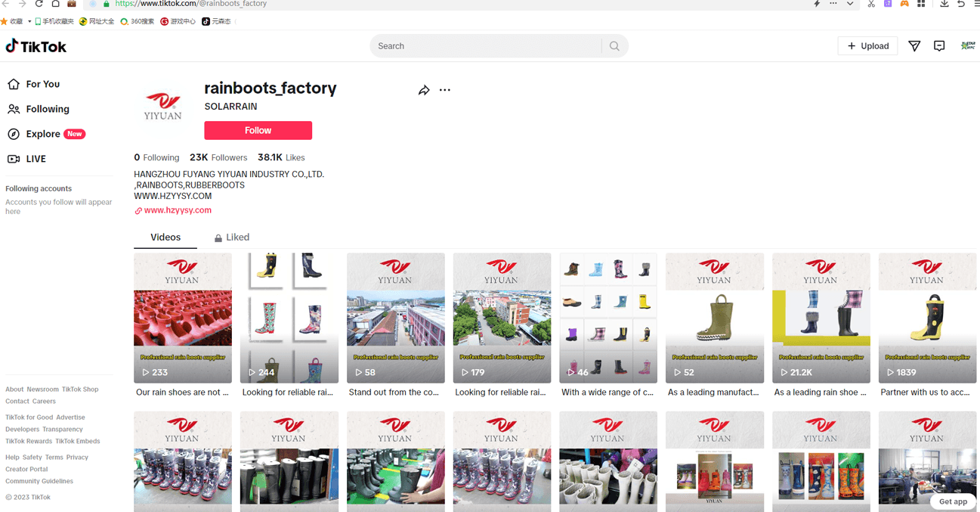The image size is (980, 512).
Task: Open the Privacy footer link
Action: pyautogui.click(x=77, y=458)
